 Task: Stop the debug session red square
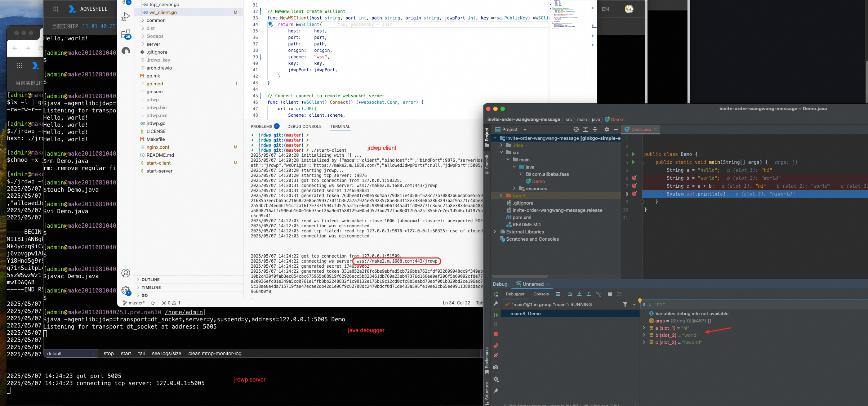click(496, 334)
